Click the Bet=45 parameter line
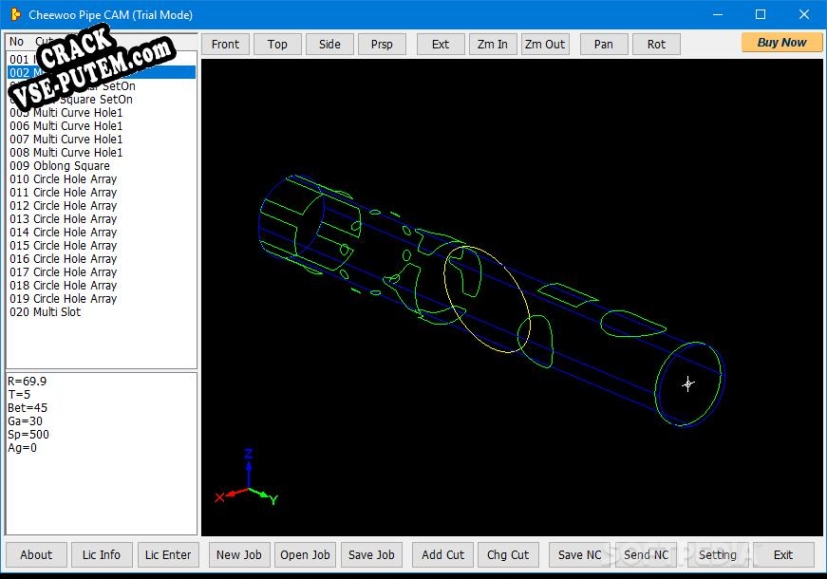 point(27,408)
